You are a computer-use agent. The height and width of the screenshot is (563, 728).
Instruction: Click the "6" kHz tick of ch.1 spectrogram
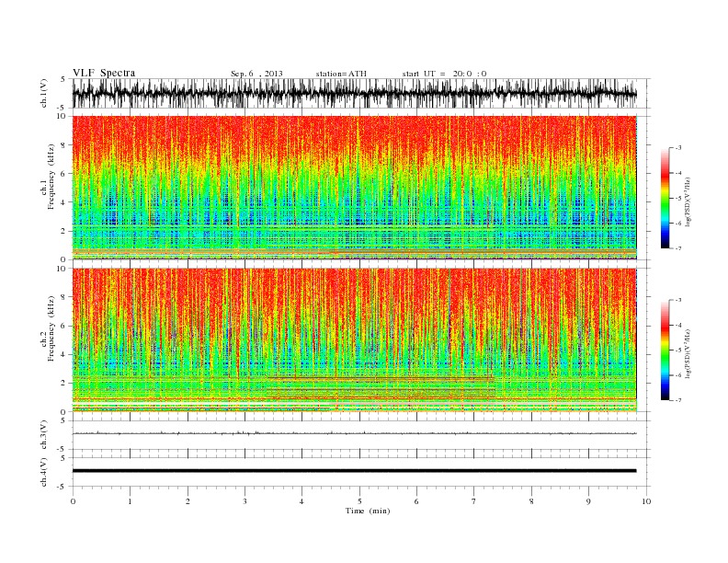(64, 174)
